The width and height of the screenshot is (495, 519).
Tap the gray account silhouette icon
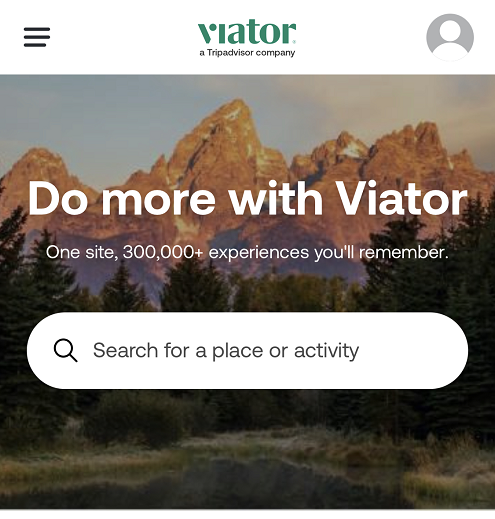(x=450, y=37)
